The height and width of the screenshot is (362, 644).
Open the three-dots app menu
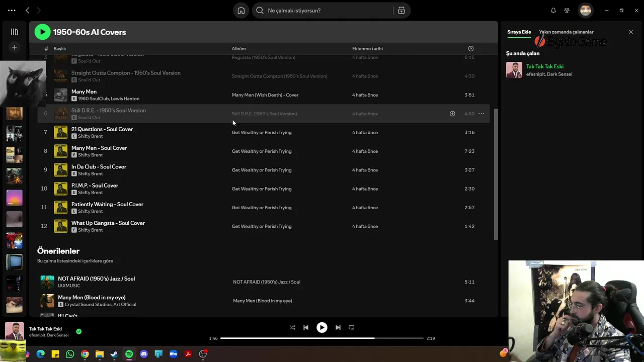pos(12,10)
